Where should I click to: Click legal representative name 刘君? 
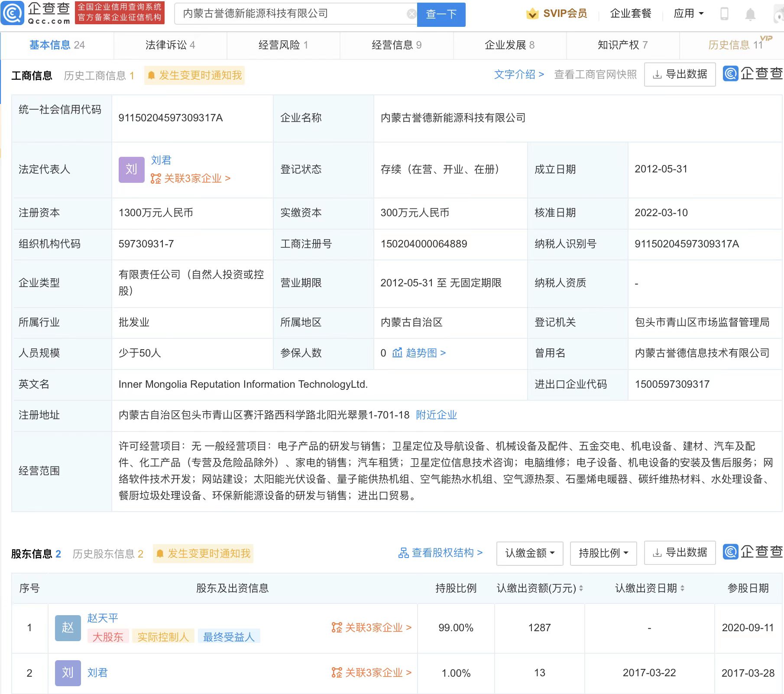[x=161, y=160]
